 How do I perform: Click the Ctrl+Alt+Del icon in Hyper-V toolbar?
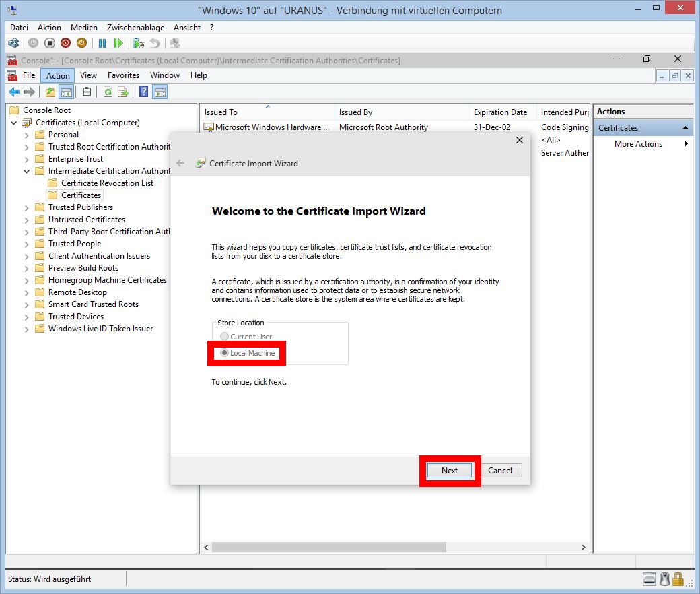tap(13, 43)
